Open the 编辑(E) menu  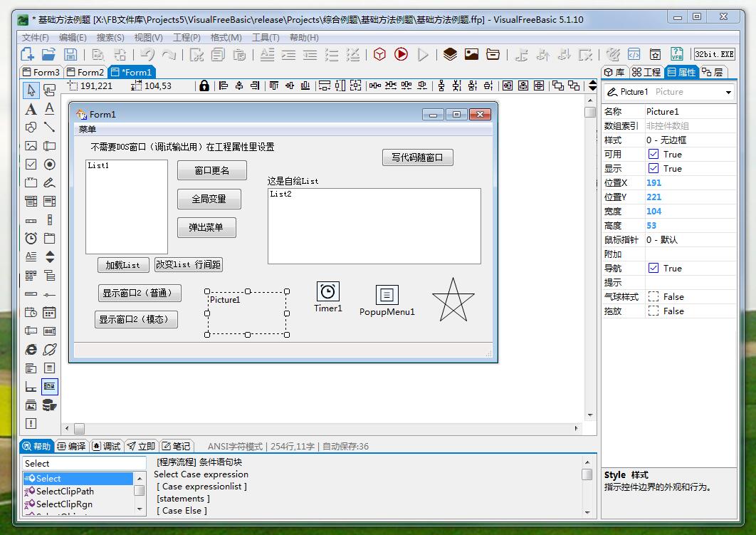73,38
